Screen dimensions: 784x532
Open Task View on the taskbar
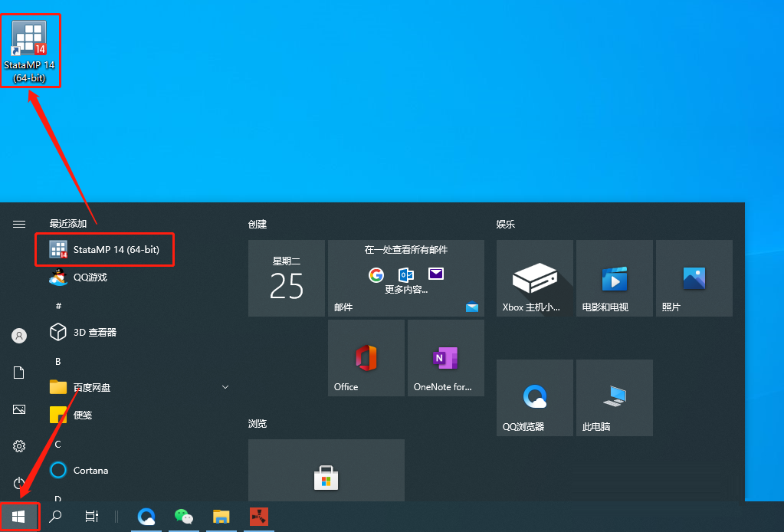(92, 517)
